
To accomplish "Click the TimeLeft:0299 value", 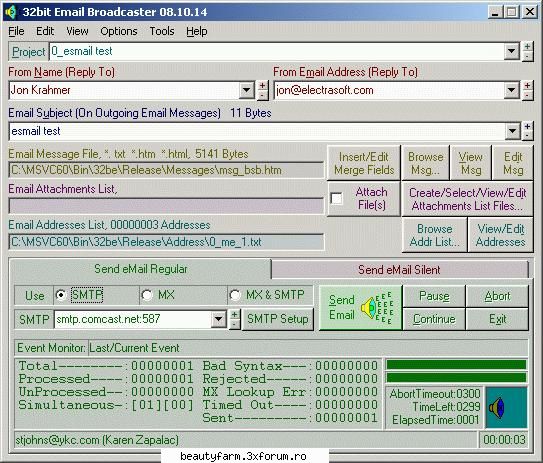I will click(x=446, y=407).
